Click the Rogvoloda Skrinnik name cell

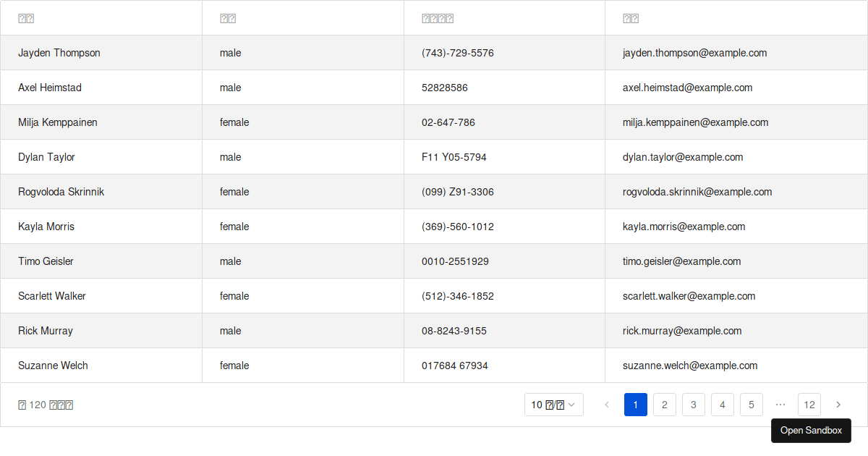[x=61, y=192]
